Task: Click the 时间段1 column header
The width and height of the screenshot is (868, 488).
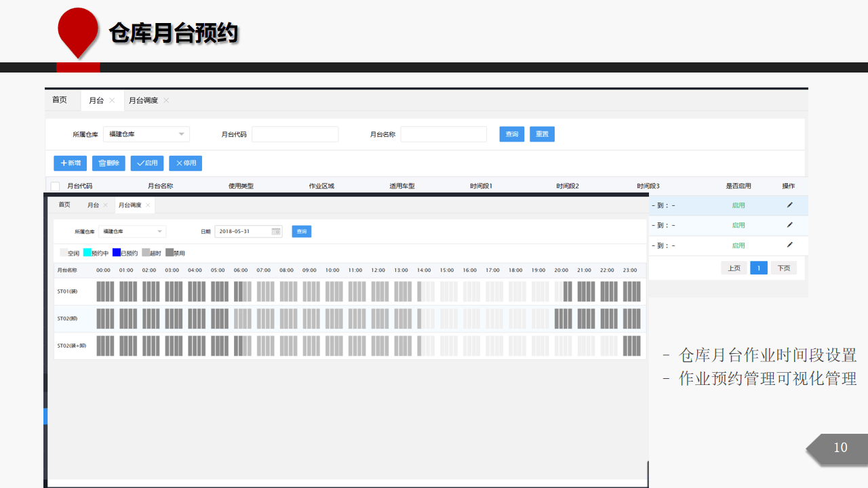Action: [481, 186]
